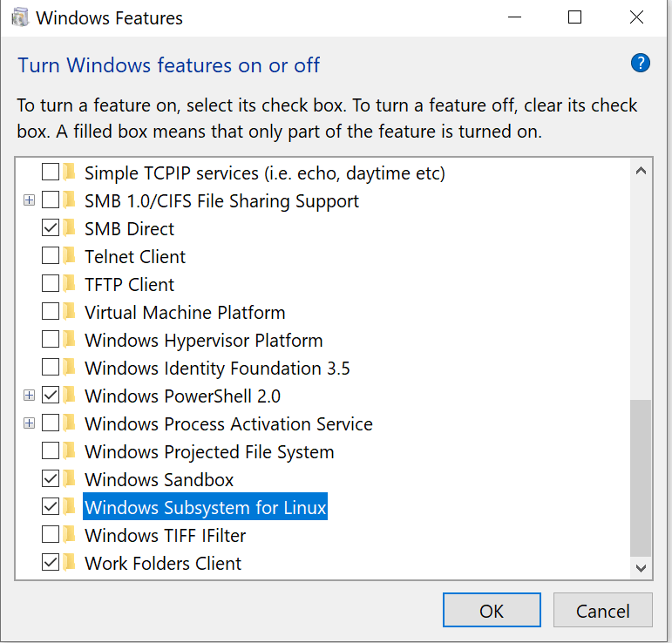Turn on the TFTP Client checkbox
This screenshot has width=672, height=643.
click(x=51, y=283)
